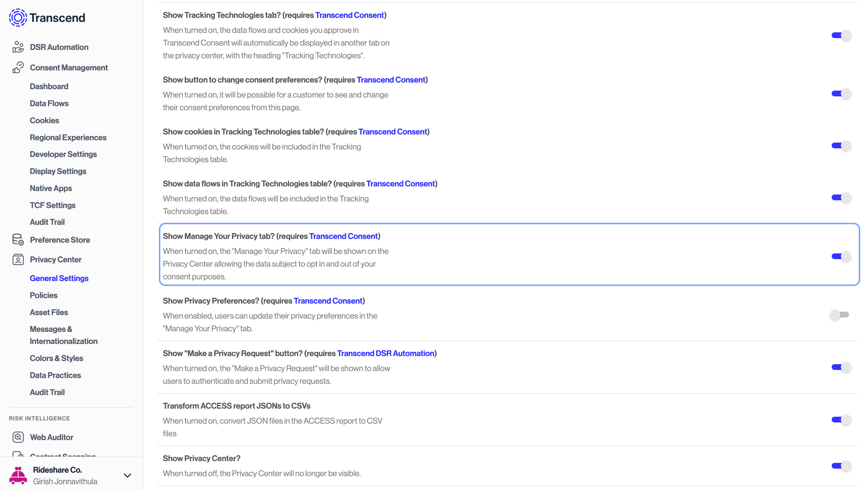
Task: Collapse the Consent Management section
Action: pos(69,68)
